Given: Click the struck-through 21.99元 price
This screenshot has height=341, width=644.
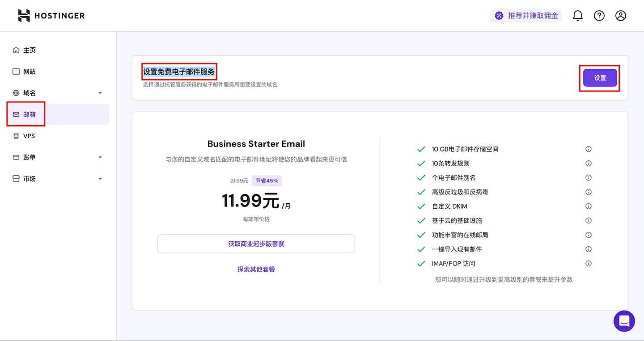Looking at the screenshot, I should (x=239, y=181).
